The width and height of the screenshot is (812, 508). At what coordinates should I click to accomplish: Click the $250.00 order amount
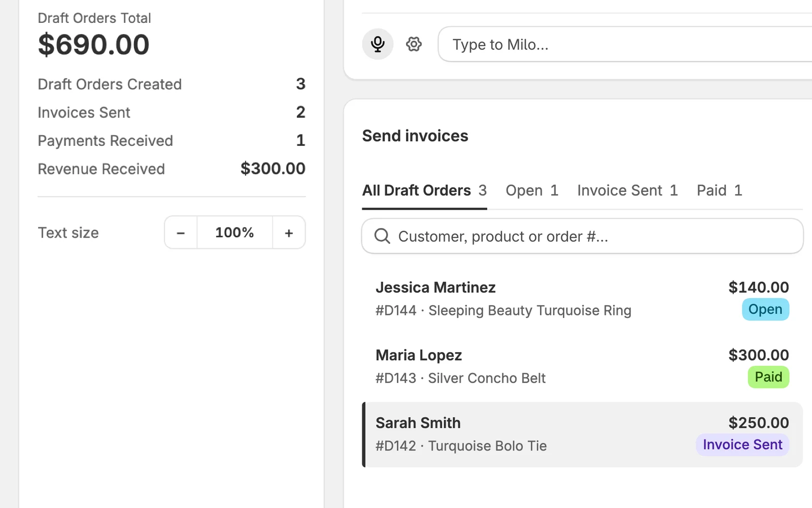(x=759, y=423)
